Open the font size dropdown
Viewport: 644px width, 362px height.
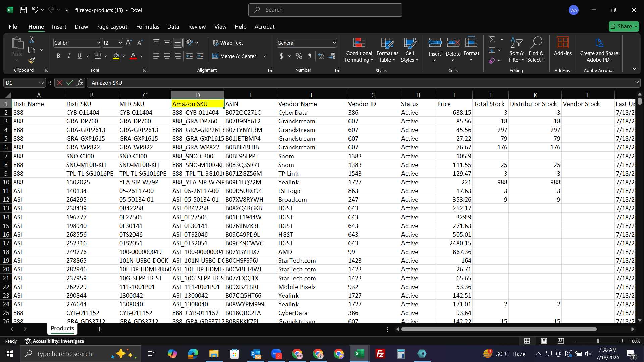point(120,43)
